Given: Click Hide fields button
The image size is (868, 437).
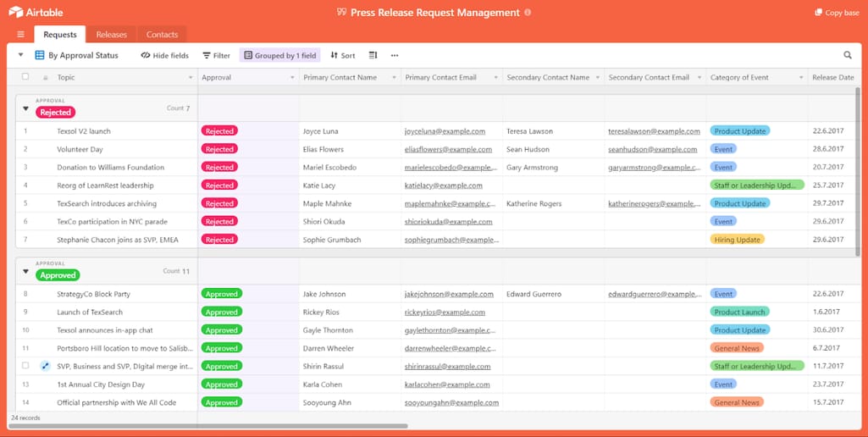Looking at the screenshot, I should pyautogui.click(x=165, y=55).
